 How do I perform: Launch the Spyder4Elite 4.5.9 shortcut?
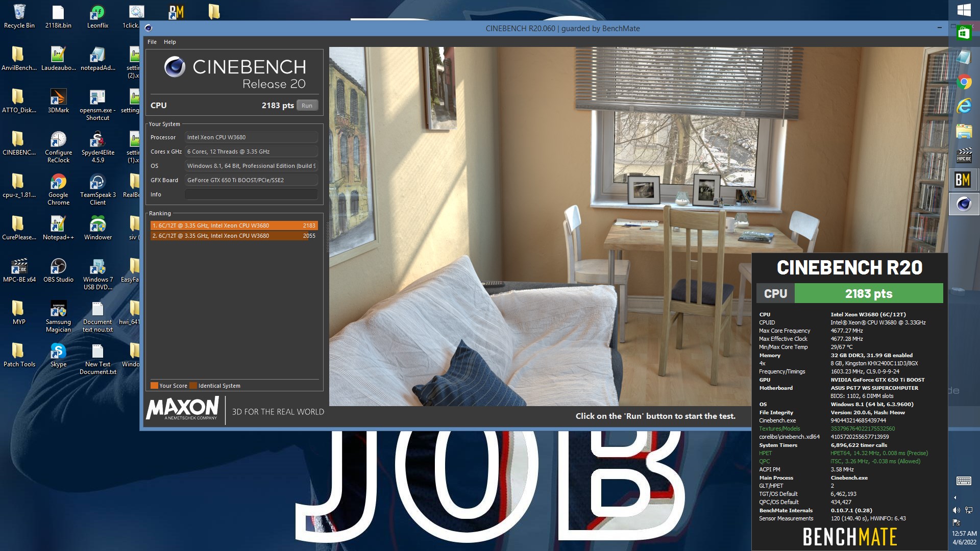point(97,147)
